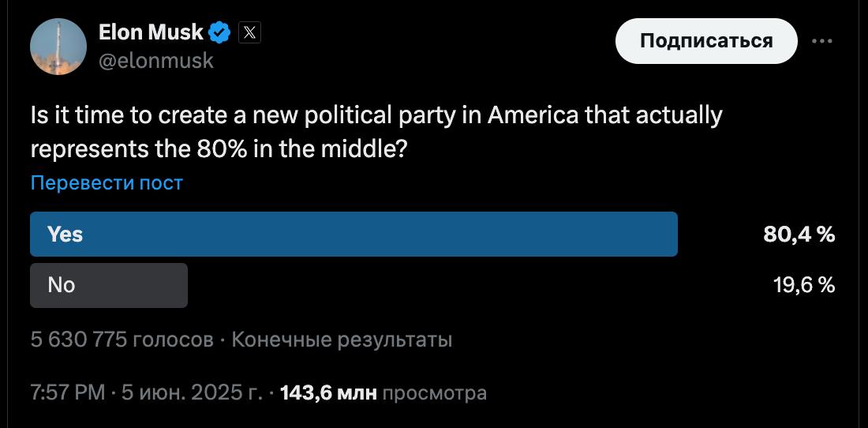Screen dimensions: 868x428
Task: Click Elon Musk's profile avatar
Action: pos(58,47)
